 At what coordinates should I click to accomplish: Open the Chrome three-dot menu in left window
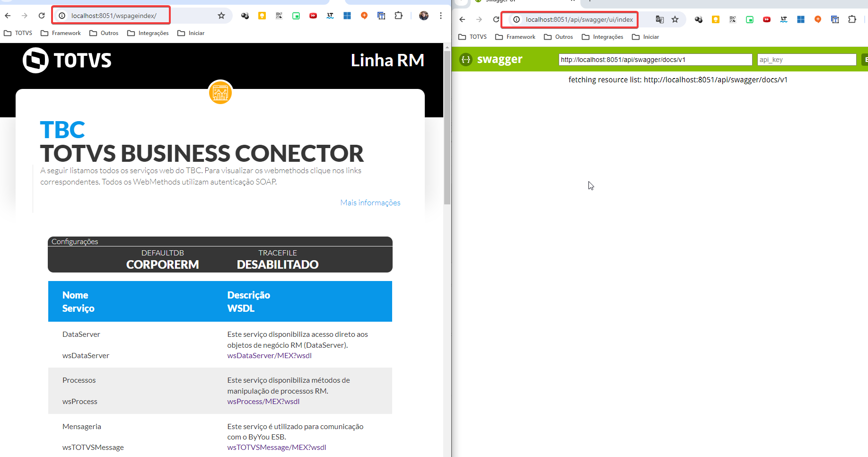(x=441, y=16)
